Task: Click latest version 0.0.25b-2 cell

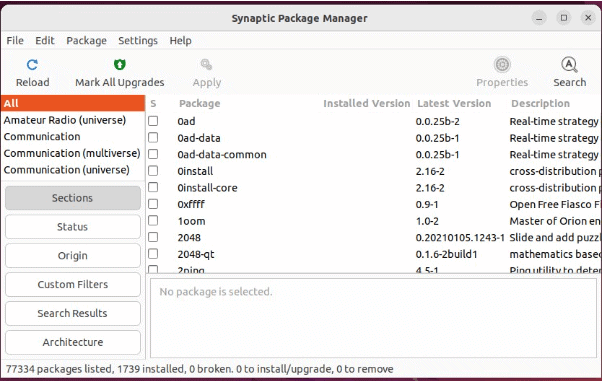Action: [438, 121]
